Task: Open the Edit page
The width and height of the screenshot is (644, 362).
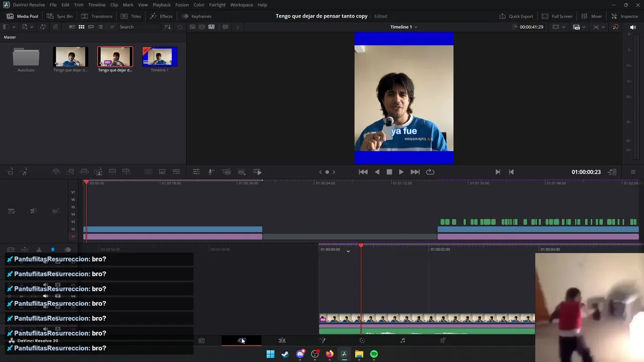Action: [282, 340]
